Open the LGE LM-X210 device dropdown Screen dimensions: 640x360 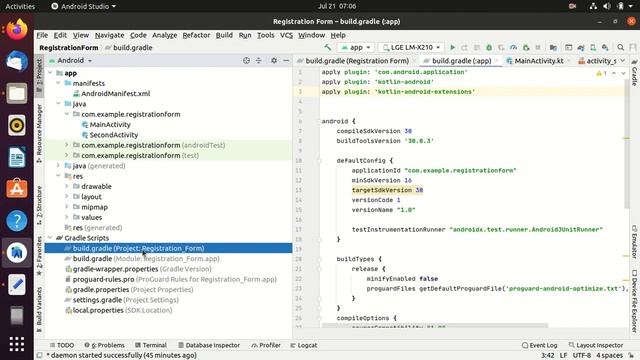pyautogui.click(x=411, y=48)
